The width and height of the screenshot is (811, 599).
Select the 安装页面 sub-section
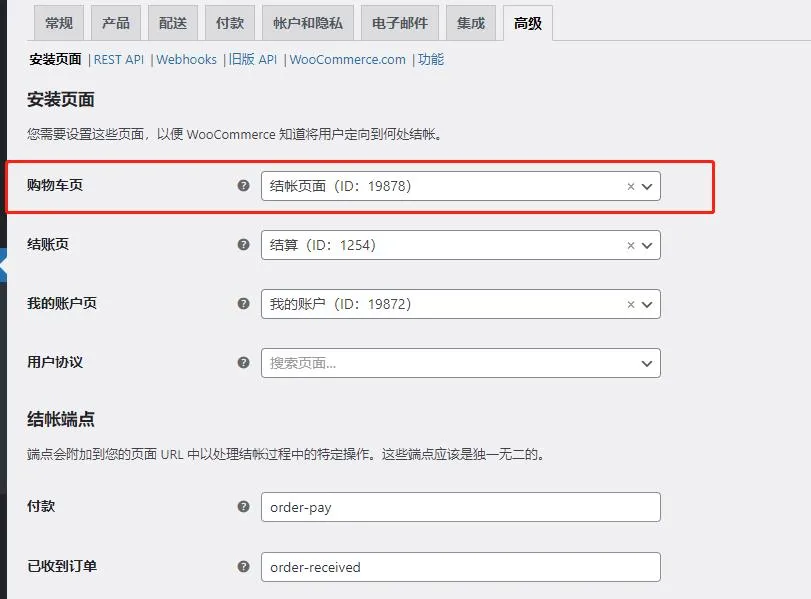55,59
